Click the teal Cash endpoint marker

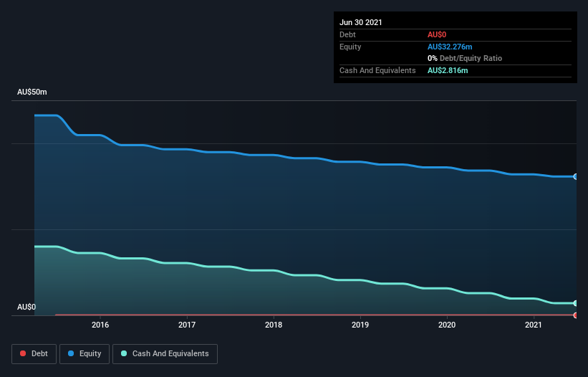[576, 303]
